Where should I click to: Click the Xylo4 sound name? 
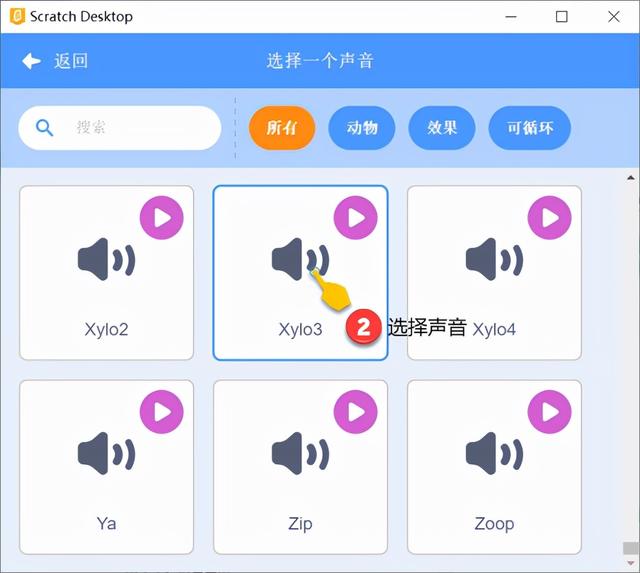tap(494, 329)
